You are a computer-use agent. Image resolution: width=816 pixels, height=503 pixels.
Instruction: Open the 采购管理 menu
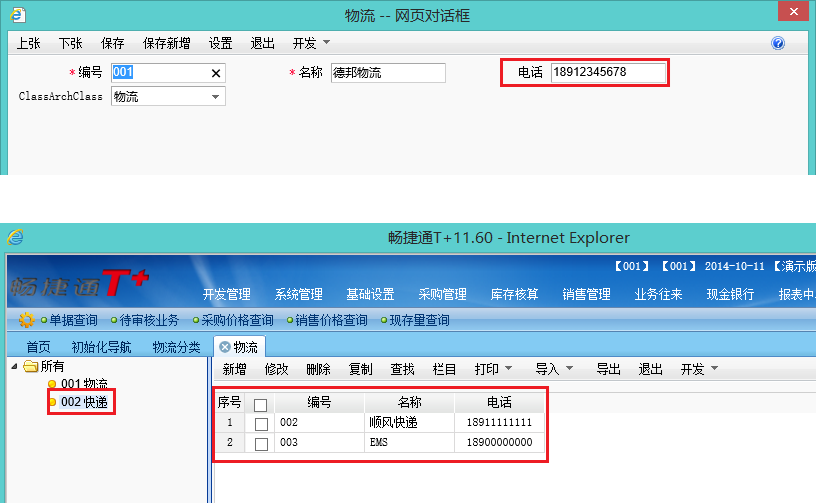[x=442, y=294]
